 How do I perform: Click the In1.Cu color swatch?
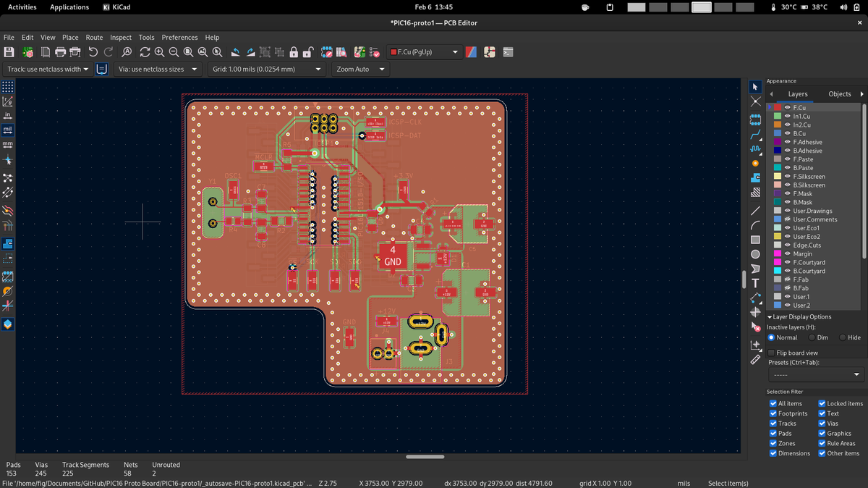coord(777,116)
